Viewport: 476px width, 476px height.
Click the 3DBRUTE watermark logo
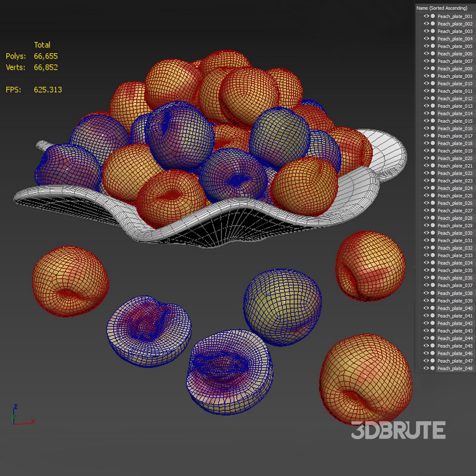398,430
